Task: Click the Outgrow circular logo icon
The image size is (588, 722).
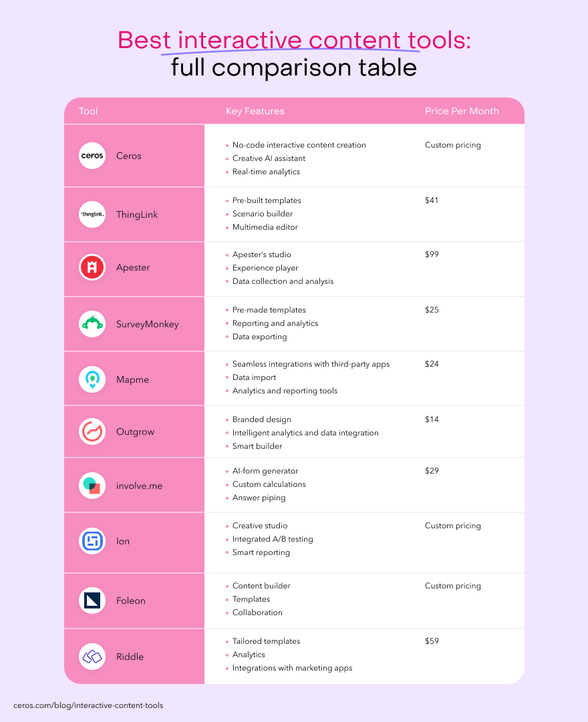Action: click(92, 431)
